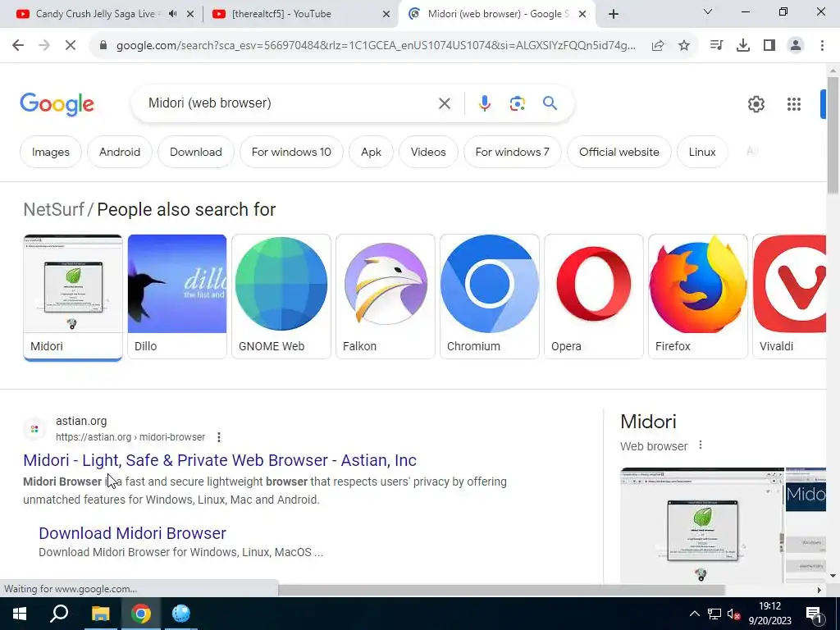Open Windows Start menu
840x630 pixels.
(20, 614)
